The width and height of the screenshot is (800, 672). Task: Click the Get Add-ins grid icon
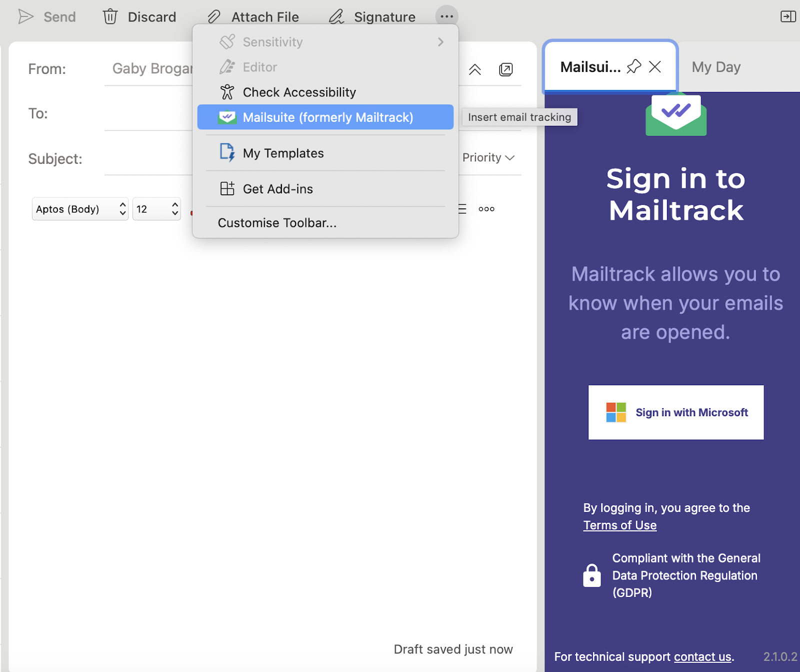227,188
